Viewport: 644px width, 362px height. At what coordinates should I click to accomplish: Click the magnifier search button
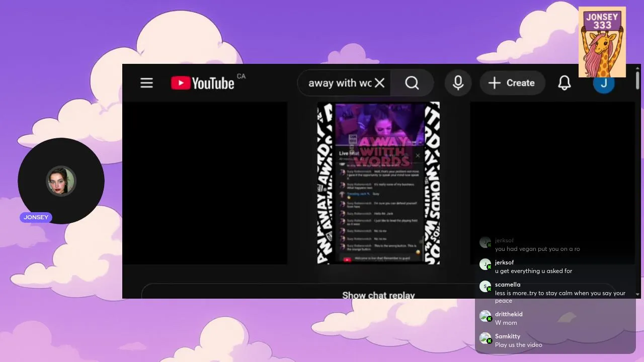tap(412, 83)
